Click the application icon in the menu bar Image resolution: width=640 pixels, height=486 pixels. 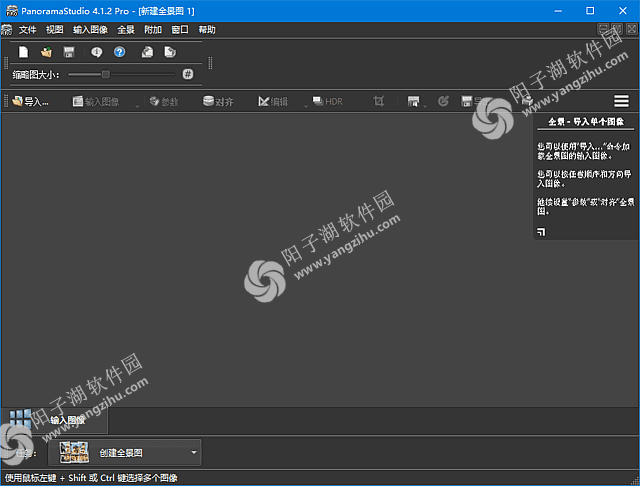(x=7, y=30)
